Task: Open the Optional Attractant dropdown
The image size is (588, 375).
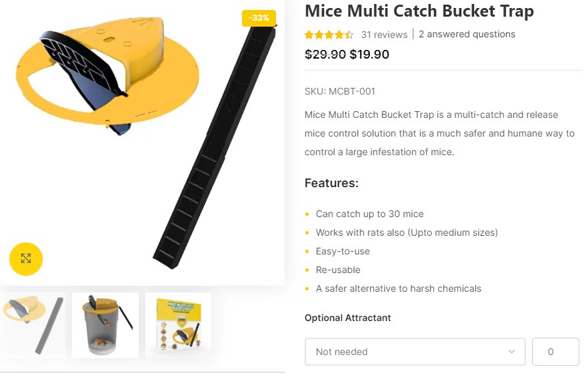Action: [x=415, y=352]
